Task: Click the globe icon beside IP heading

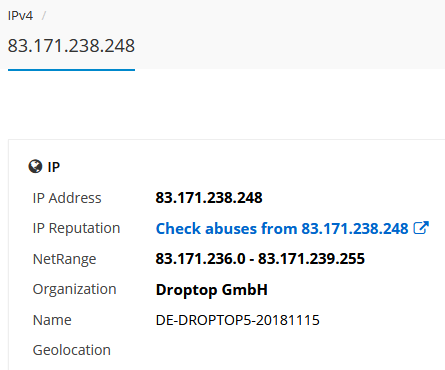Action: click(35, 167)
